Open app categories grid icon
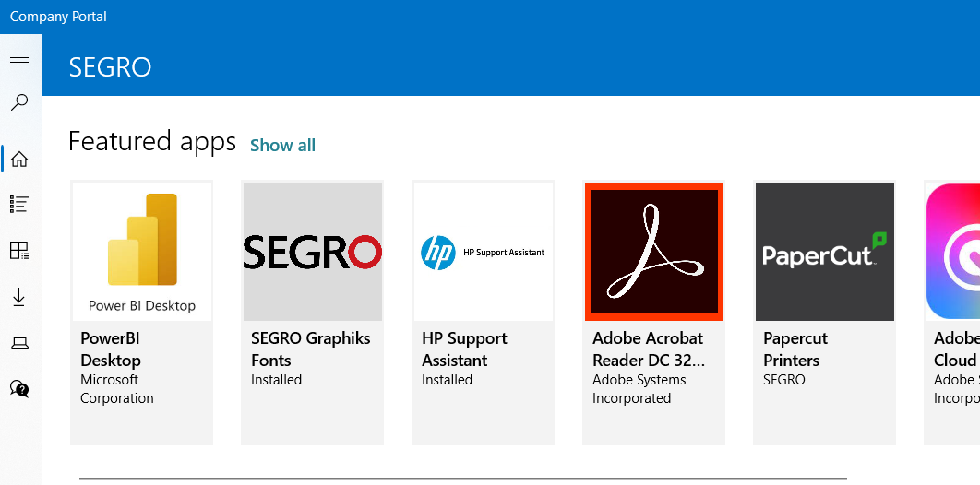Image resolution: width=980 pixels, height=485 pixels. 19,250
